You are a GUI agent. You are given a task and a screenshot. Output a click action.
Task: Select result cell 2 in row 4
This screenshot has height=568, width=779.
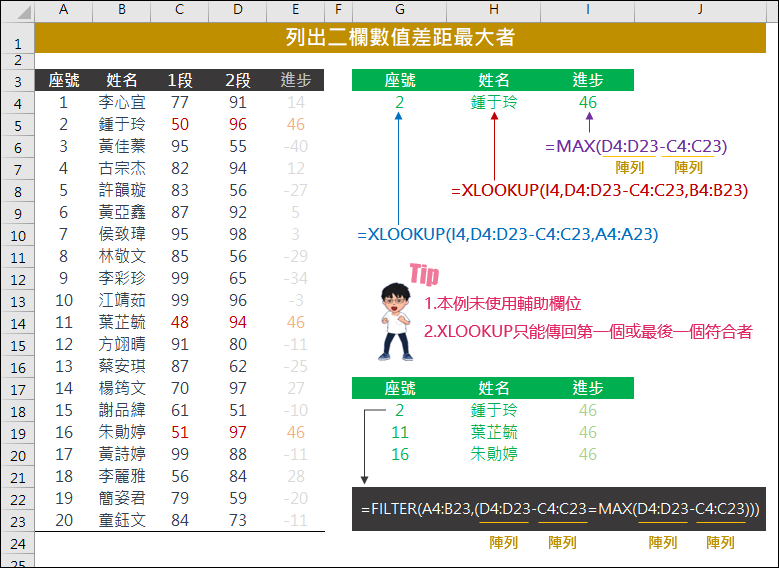399,102
